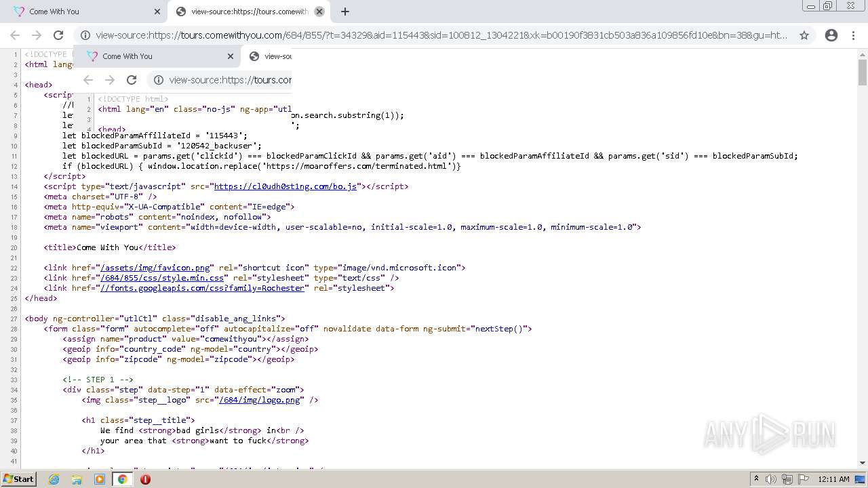
Task: Click scrollbar up arrow on page
Action: click(x=863, y=54)
